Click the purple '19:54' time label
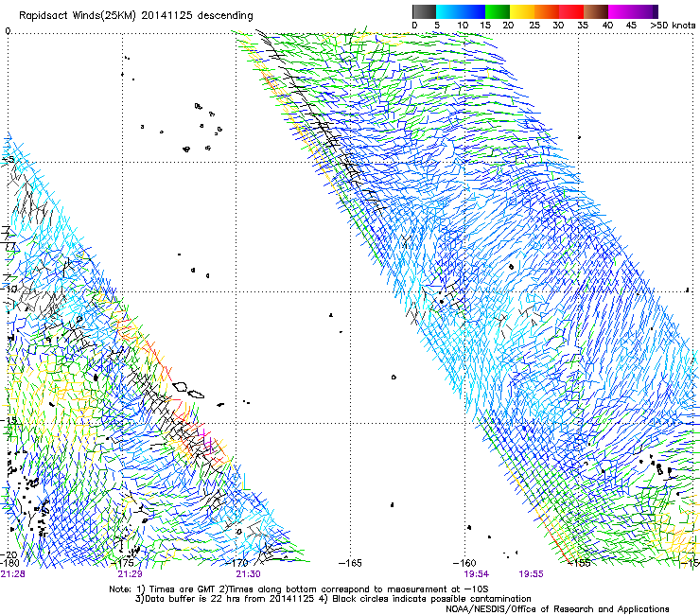 click(x=477, y=573)
